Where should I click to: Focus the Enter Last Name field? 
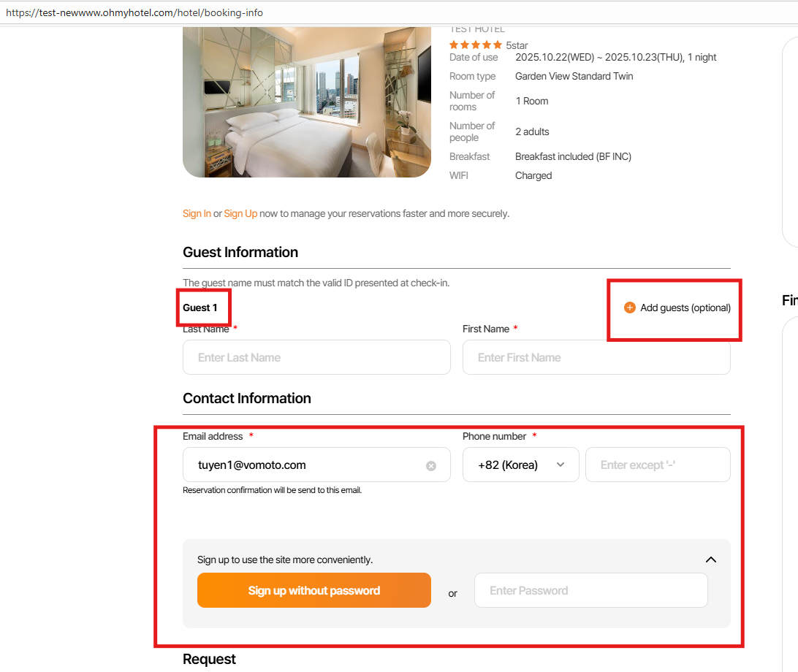coord(316,357)
